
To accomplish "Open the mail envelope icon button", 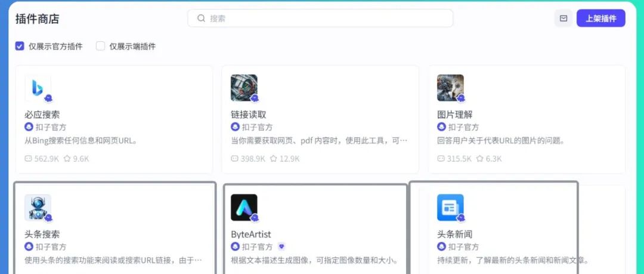I will (563, 19).
